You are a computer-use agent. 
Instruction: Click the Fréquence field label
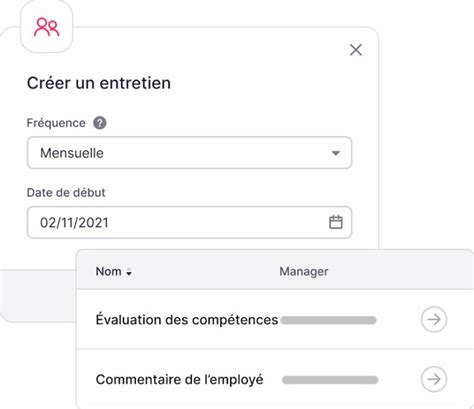coord(56,123)
